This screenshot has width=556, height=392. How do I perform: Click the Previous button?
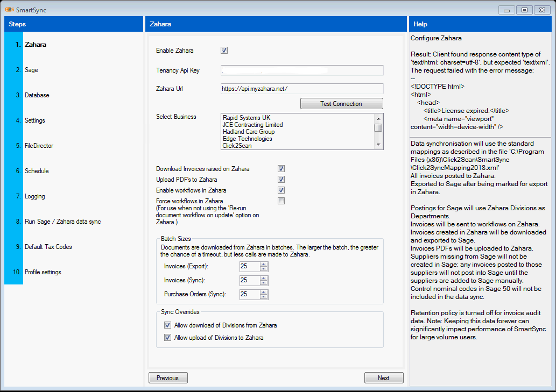click(x=168, y=378)
